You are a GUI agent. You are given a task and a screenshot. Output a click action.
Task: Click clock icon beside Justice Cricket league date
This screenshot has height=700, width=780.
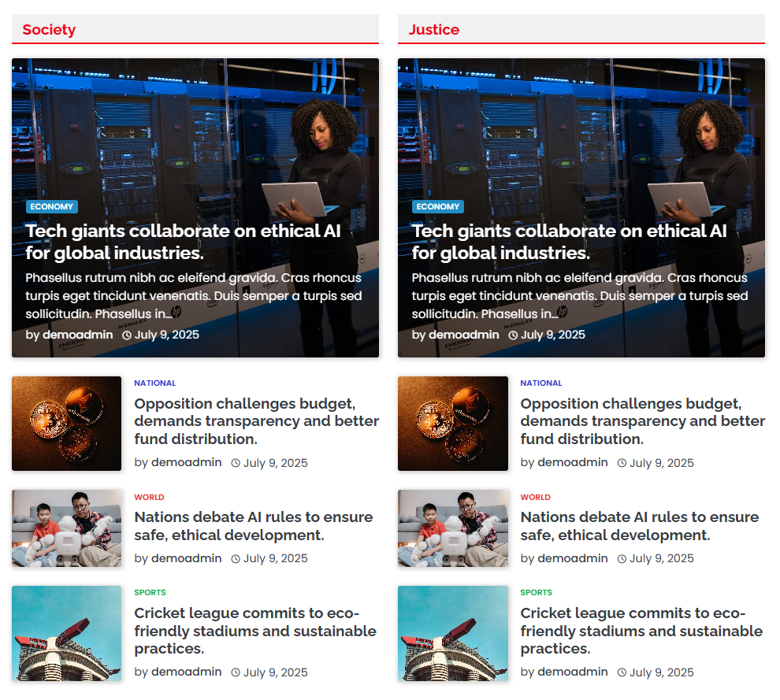pyautogui.click(x=622, y=672)
